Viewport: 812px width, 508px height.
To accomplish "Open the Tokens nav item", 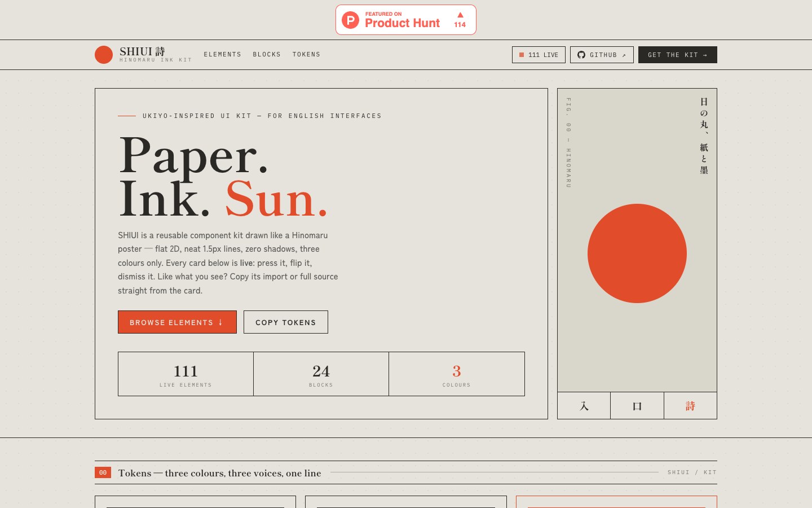I will pos(306,55).
